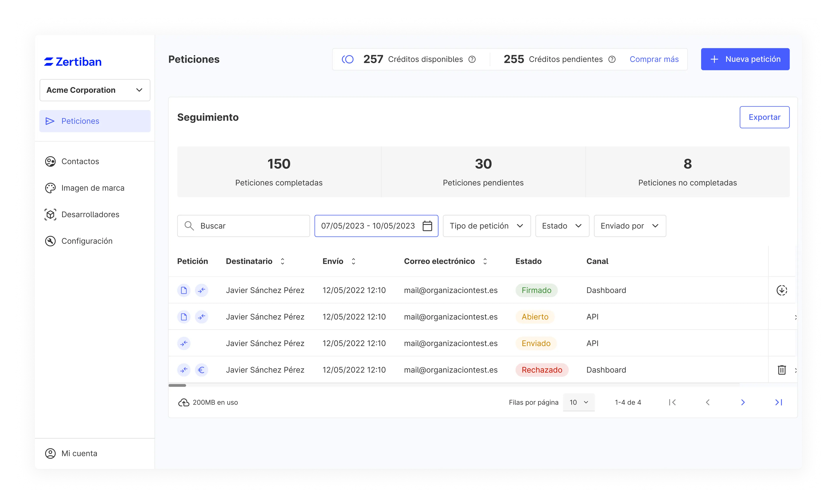Click the document icon on the Abierto row
This screenshot has height=504, width=837.
click(x=184, y=317)
